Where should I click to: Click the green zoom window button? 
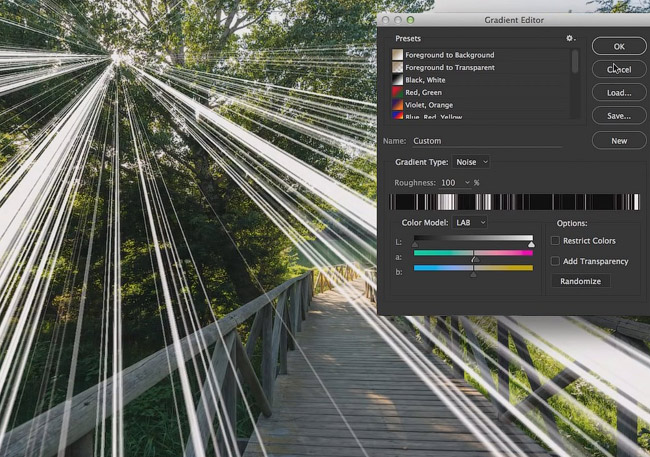coord(410,19)
